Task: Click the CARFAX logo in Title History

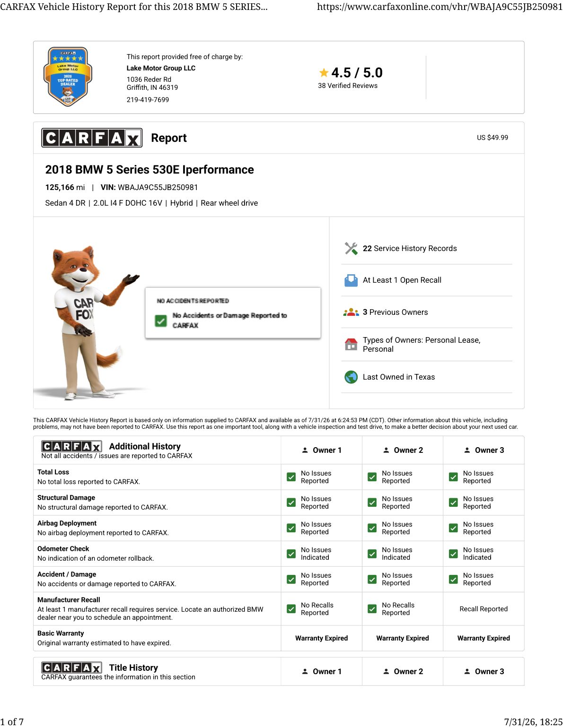Action: (x=71, y=667)
